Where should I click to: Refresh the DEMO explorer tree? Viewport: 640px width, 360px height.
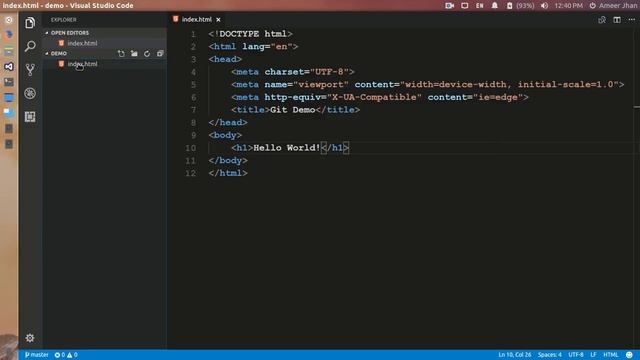[147, 53]
